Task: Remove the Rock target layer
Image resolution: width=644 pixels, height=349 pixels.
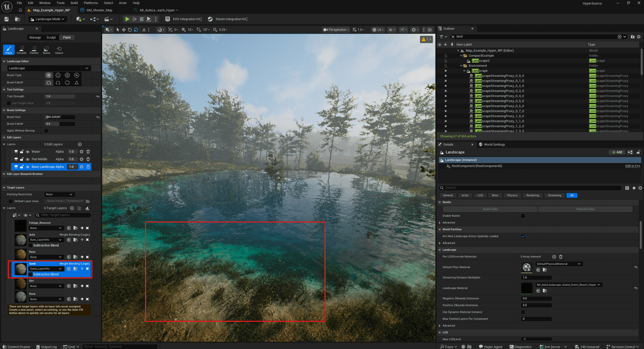Action: coord(87,299)
